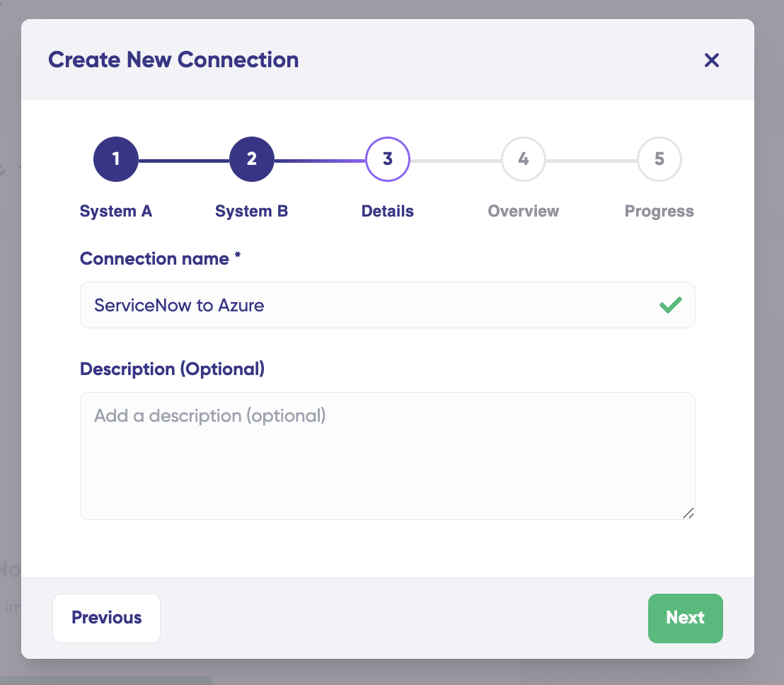This screenshot has width=784, height=685.
Task: Go to the System A step label
Action: (115, 211)
